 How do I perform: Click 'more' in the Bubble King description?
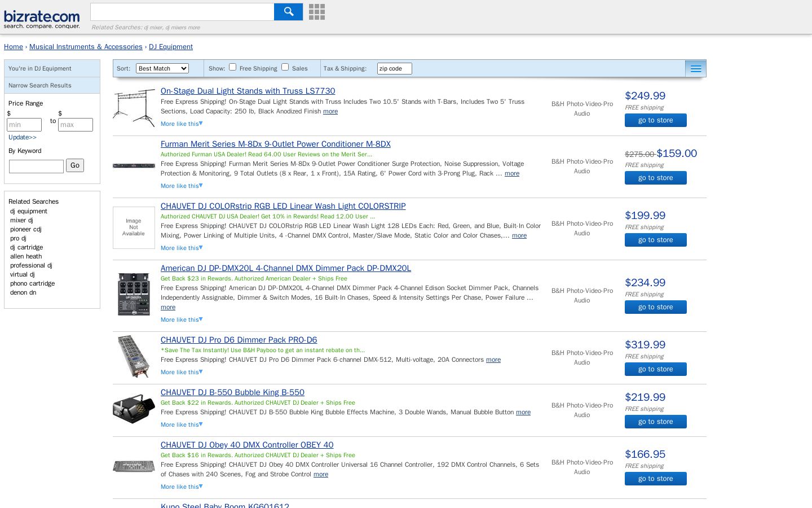point(523,412)
